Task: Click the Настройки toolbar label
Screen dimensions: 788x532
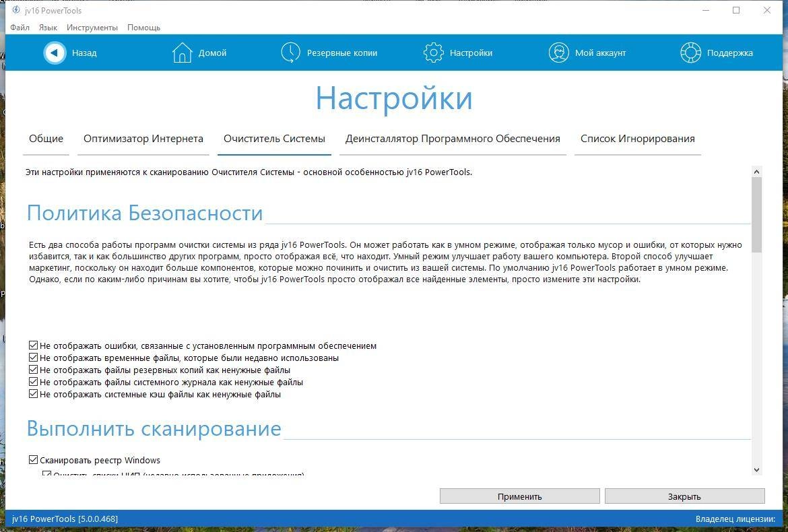Action: pos(471,53)
